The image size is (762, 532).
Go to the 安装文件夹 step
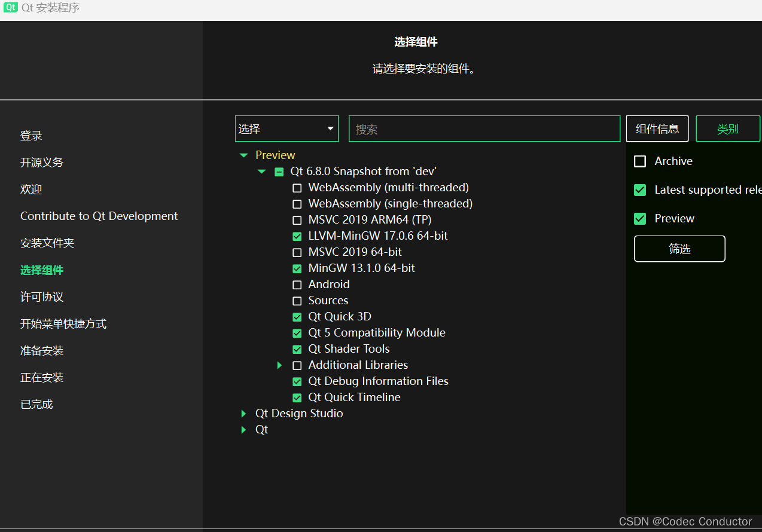click(47, 243)
